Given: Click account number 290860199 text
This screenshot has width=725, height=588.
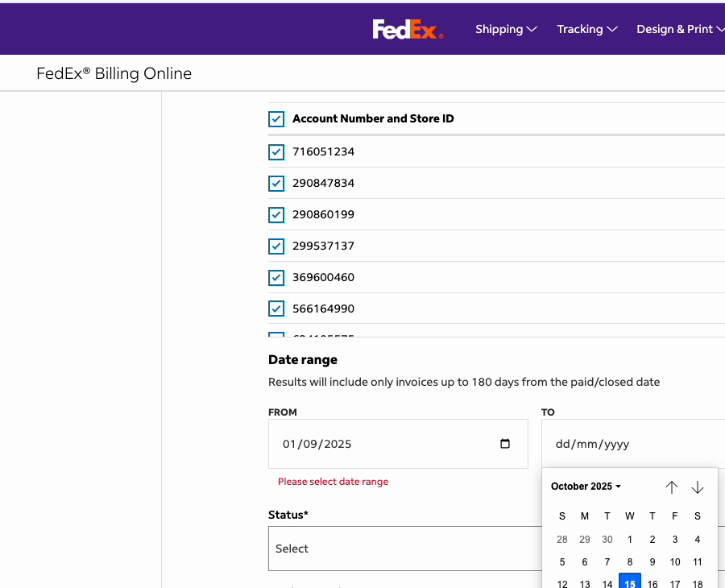Looking at the screenshot, I should (x=323, y=214).
